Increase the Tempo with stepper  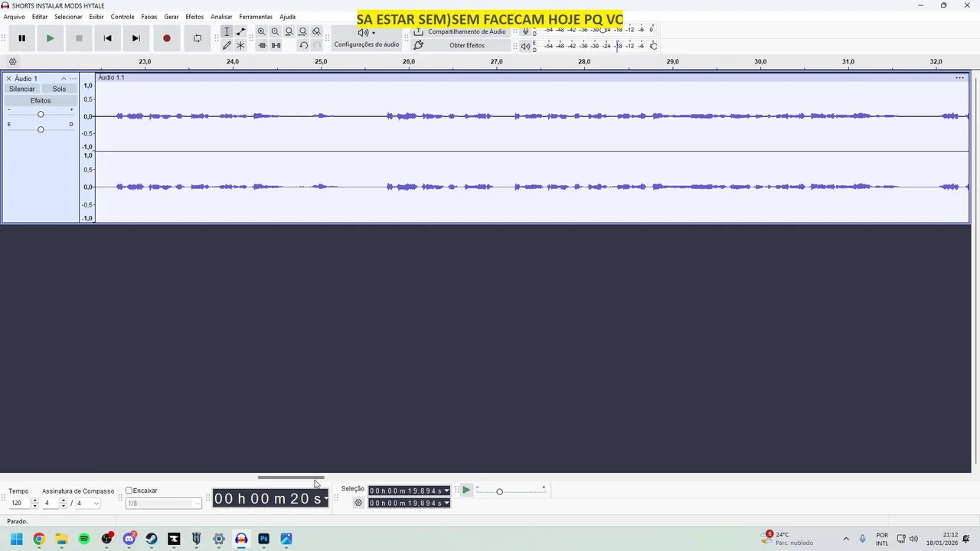point(35,501)
